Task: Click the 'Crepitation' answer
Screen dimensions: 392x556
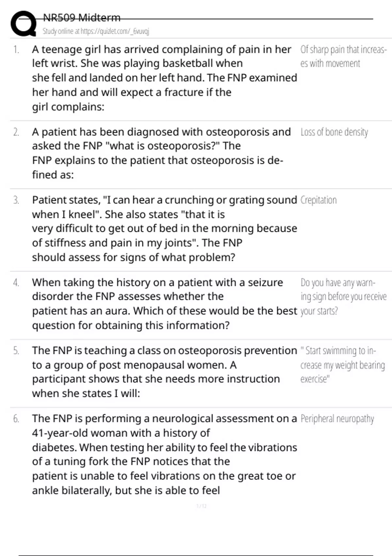Action: point(318,200)
